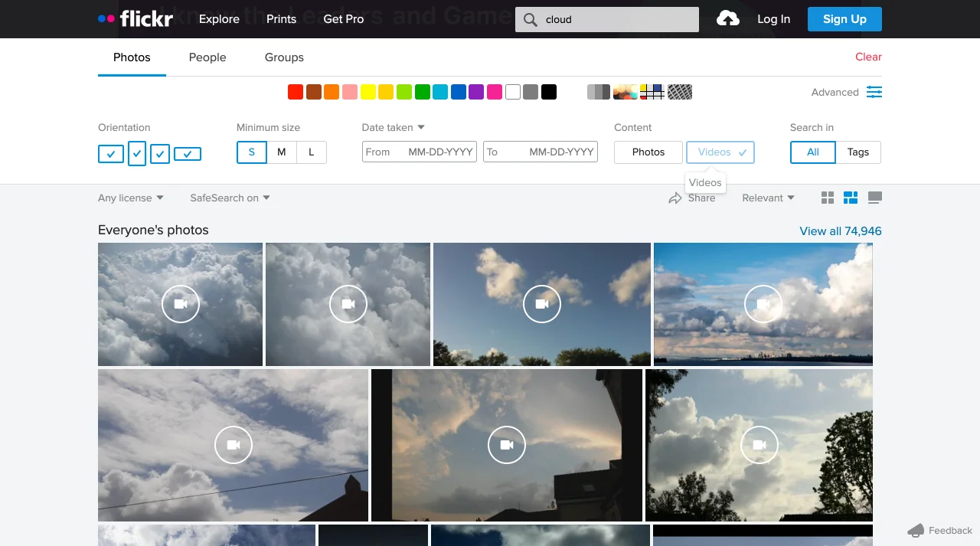Screen dimensions: 980x546
Task: Expand the Relevant sort dropdown
Action: 767,198
